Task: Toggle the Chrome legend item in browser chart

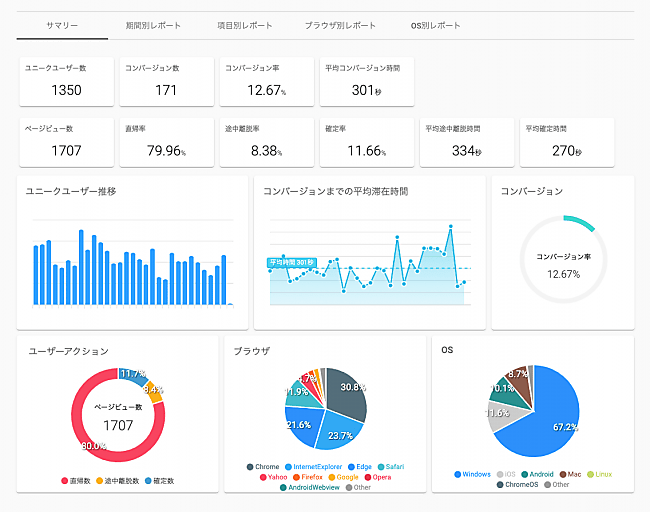Action: [262, 466]
